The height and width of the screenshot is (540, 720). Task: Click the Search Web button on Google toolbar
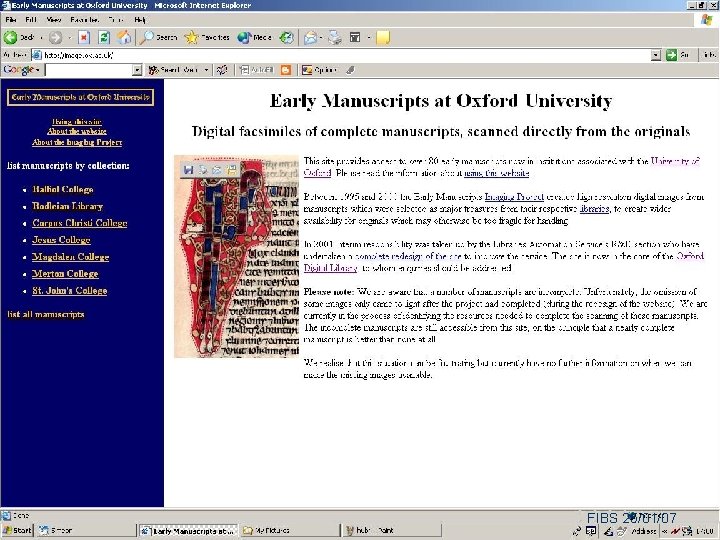tap(174, 70)
